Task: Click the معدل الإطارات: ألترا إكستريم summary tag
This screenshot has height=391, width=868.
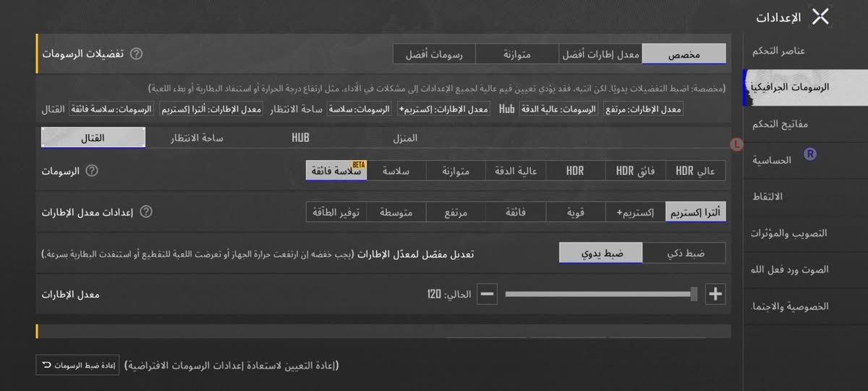Action: point(210,109)
